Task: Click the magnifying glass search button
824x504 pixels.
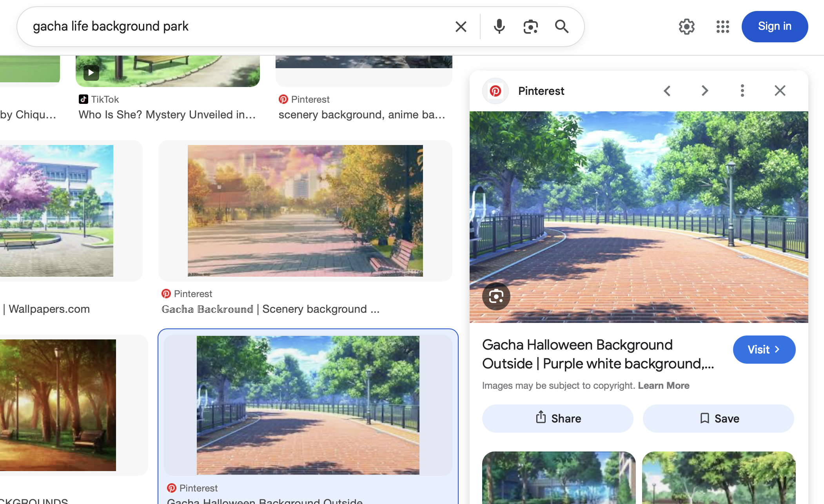Action: coord(562,27)
